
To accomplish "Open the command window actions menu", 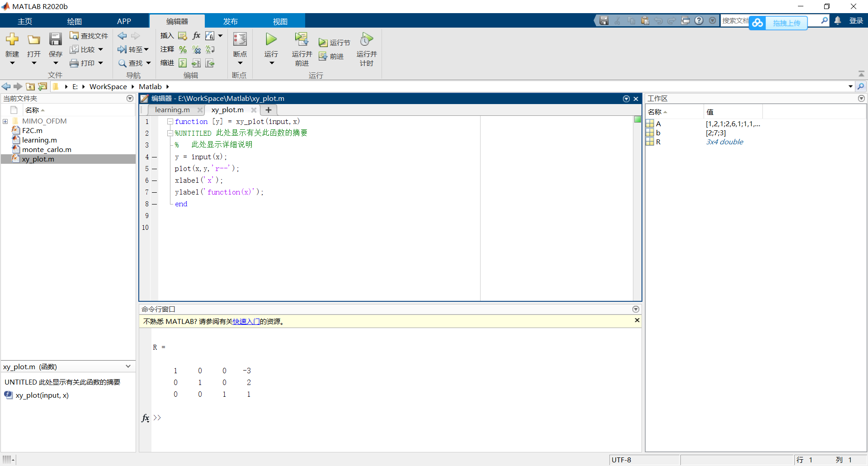I will click(x=636, y=309).
